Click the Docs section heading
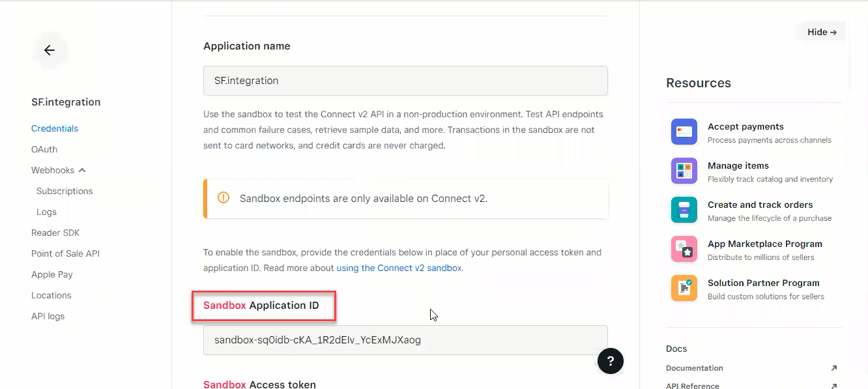The height and width of the screenshot is (389, 868). [676, 349]
